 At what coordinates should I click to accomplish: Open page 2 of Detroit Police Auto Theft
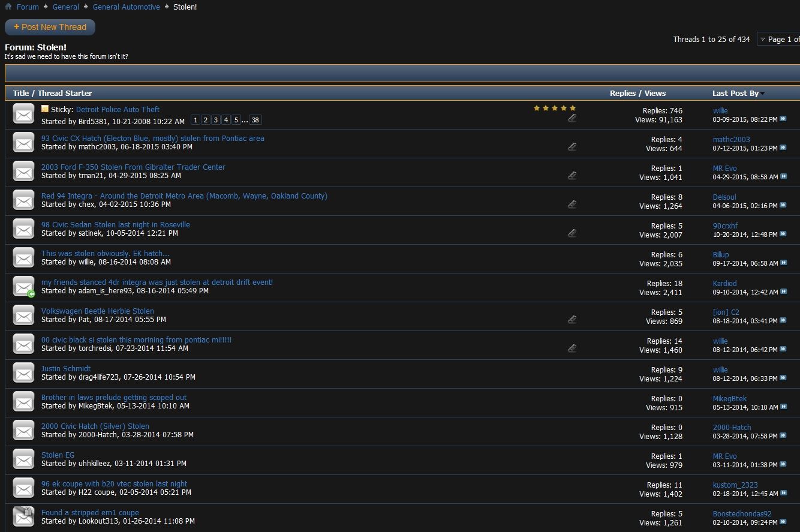pos(206,120)
